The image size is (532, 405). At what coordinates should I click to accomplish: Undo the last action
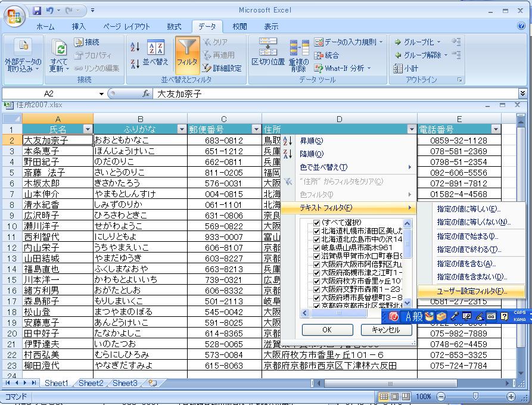coord(50,11)
